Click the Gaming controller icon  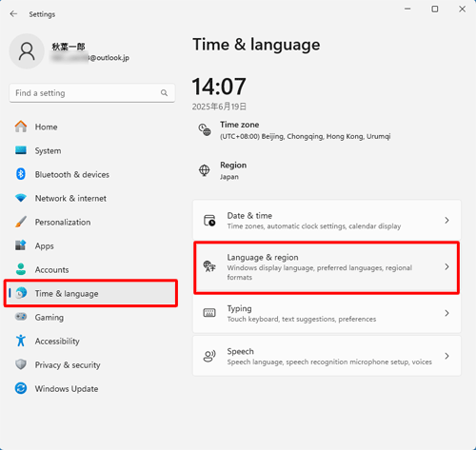pyautogui.click(x=21, y=317)
